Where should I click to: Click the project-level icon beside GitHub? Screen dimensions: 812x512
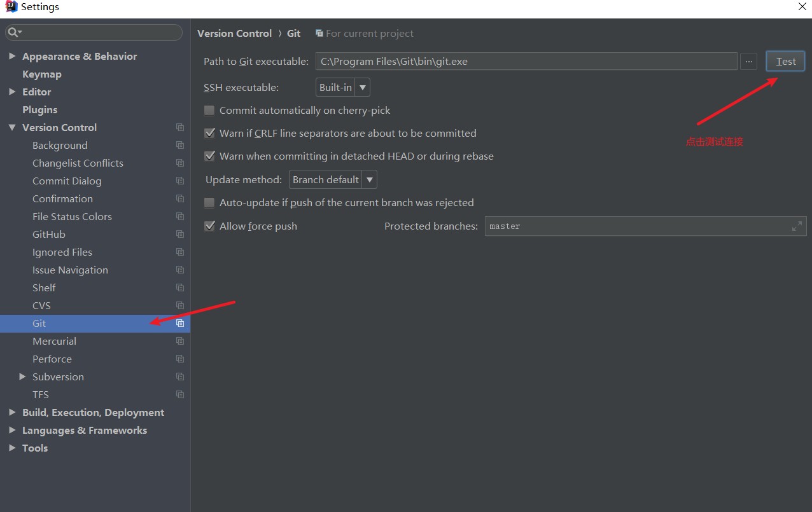tap(180, 234)
